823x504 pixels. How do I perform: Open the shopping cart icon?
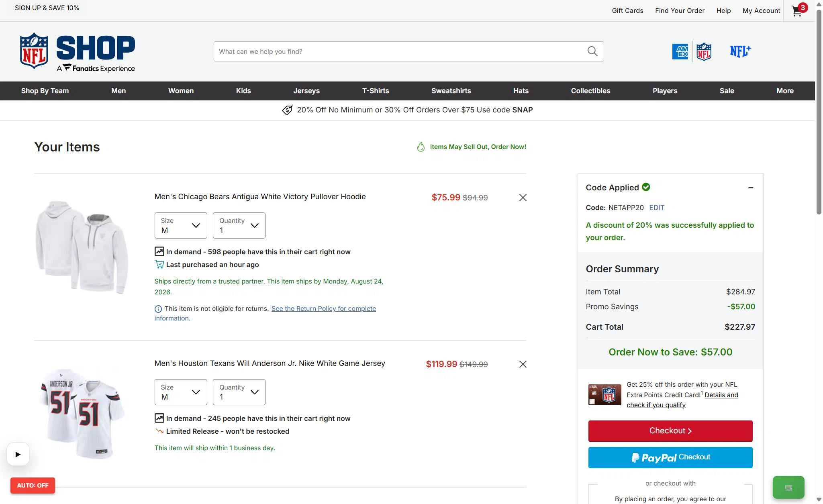(x=798, y=10)
